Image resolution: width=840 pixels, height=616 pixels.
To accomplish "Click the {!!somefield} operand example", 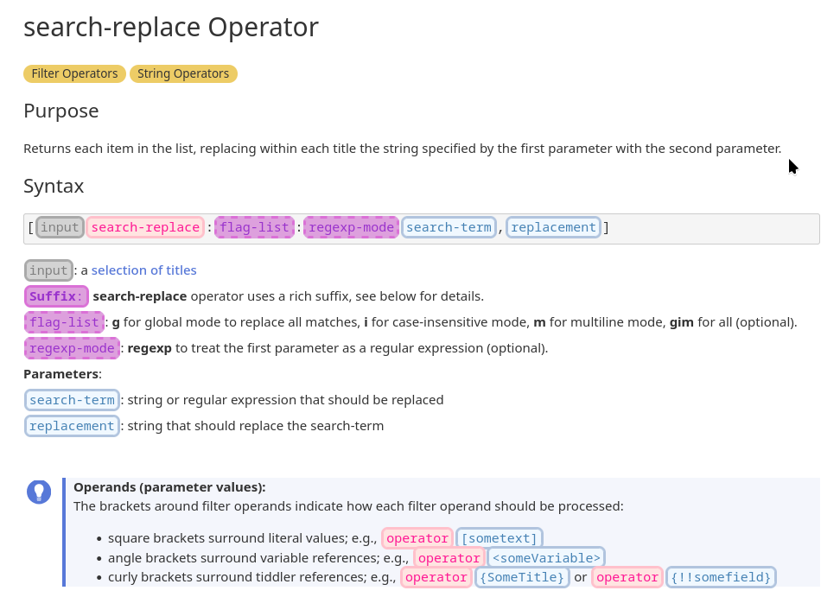I will 721,577.
